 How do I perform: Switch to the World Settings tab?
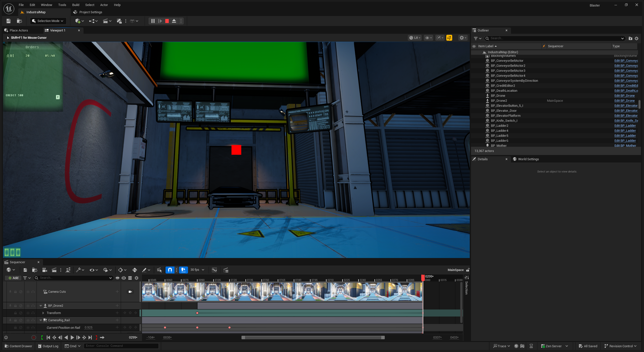[x=528, y=159]
